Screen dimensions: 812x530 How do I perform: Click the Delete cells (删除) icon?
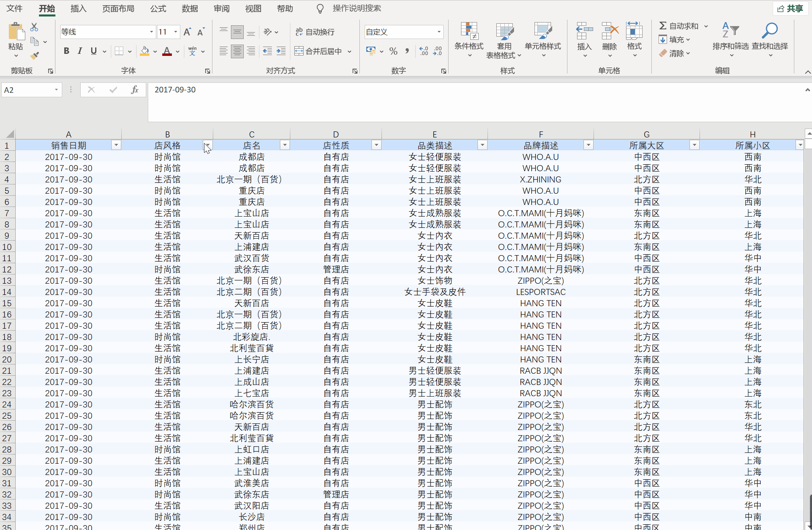click(x=610, y=31)
